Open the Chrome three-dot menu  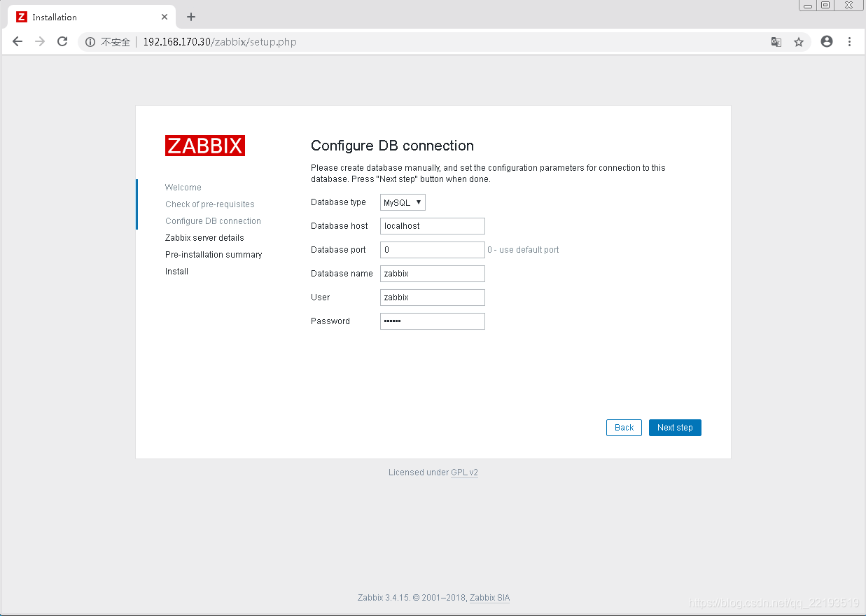(x=850, y=42)
